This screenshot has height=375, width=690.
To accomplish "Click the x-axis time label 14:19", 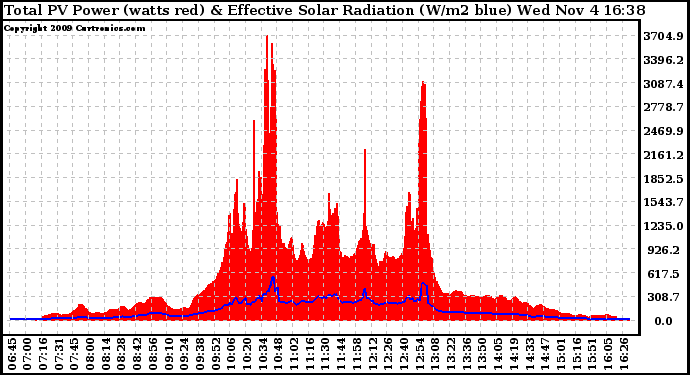I will click(514, 354).
